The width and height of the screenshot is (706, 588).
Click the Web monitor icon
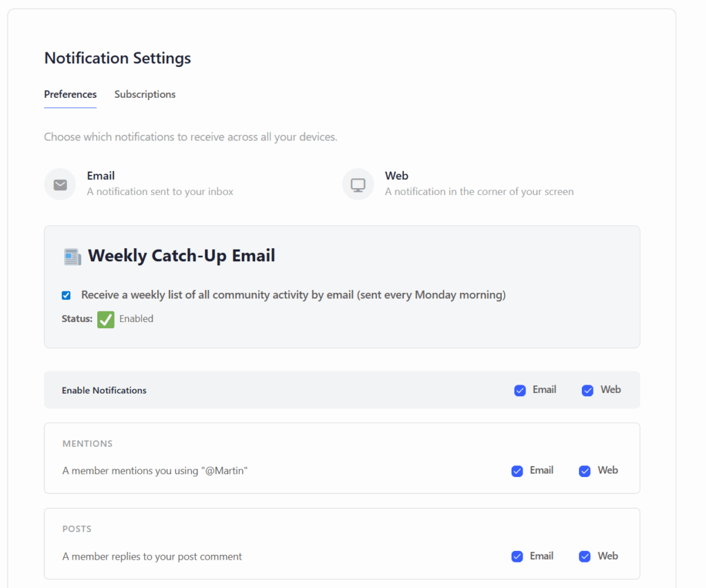358,185
